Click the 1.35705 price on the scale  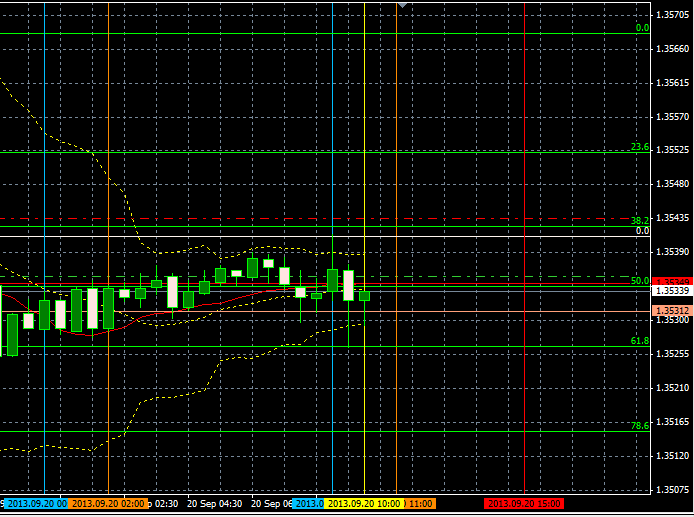[x=672, y=14]
